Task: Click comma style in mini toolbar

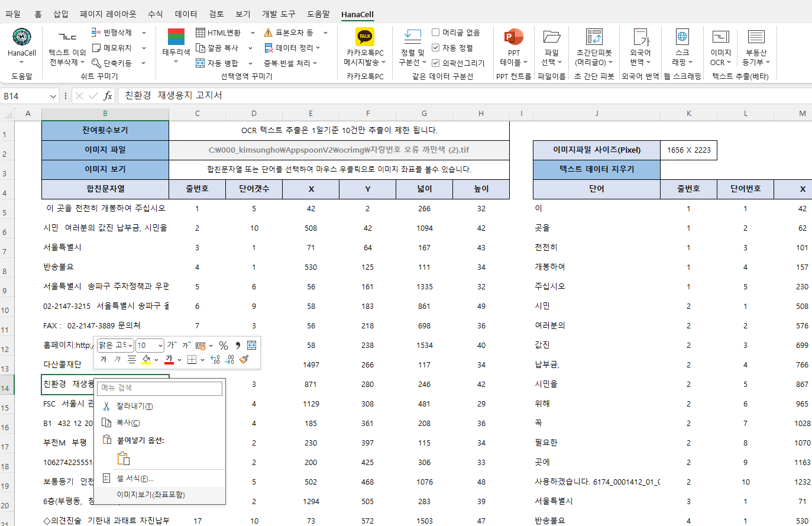Action: click(238, 345)
